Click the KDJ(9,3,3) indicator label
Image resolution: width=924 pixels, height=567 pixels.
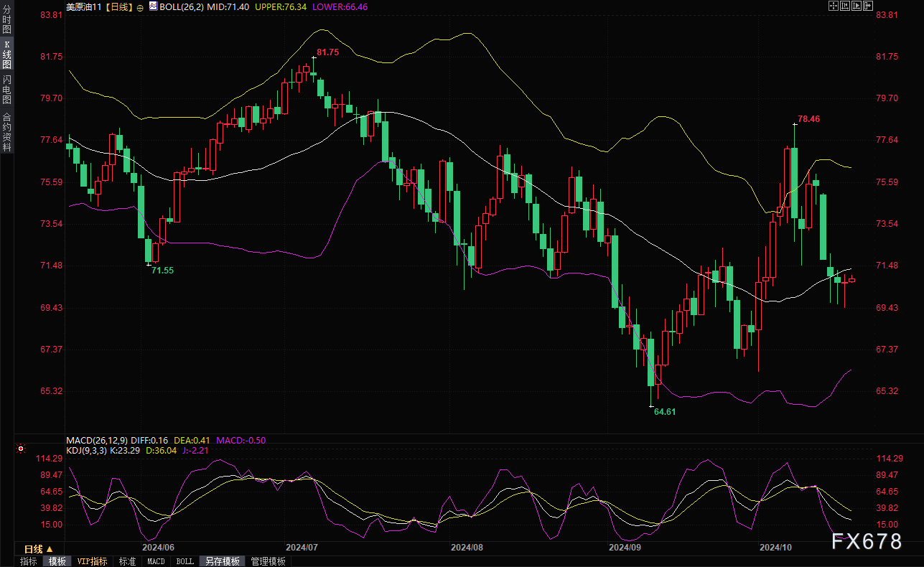point(86,450)
